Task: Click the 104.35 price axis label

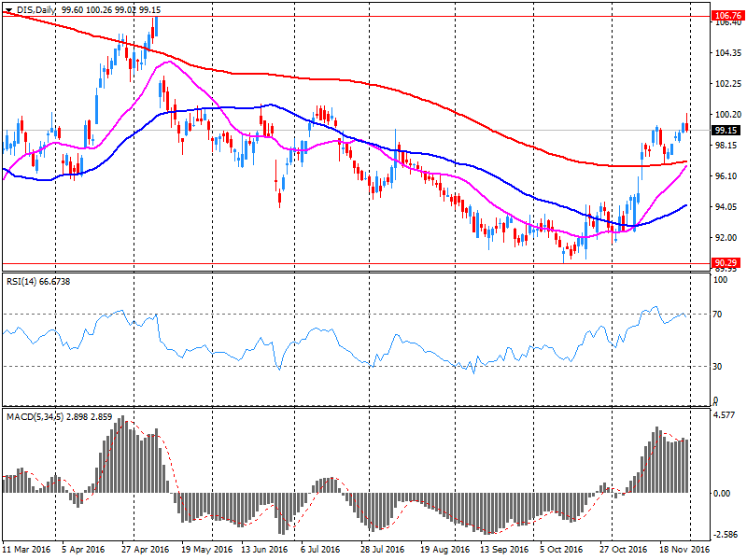Action: tap(726, 53)
